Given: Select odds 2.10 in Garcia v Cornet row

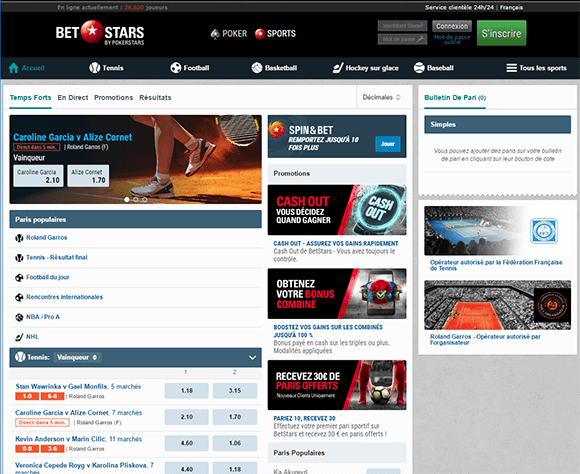Looking at the screenshot, I should 187,417.
